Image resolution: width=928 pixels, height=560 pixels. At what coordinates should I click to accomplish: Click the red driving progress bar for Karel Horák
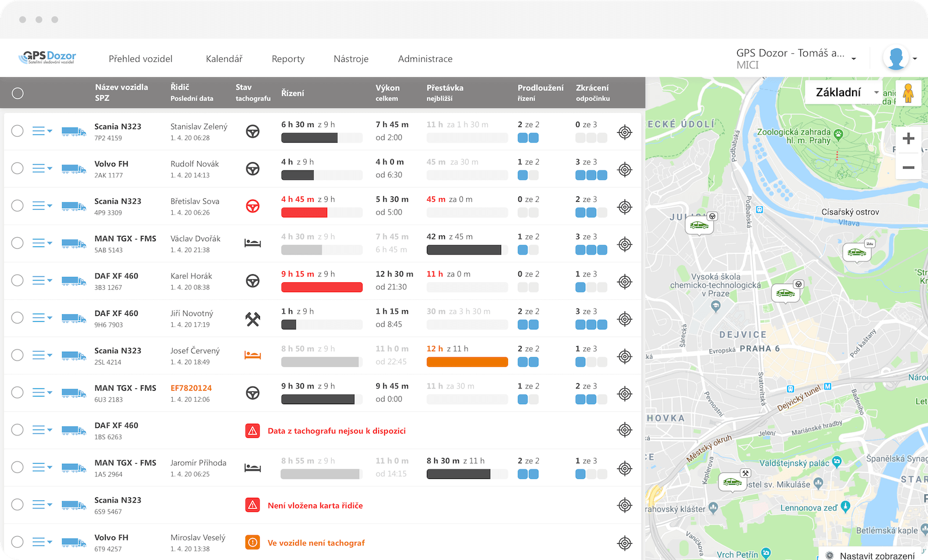(x=321, y=287)
